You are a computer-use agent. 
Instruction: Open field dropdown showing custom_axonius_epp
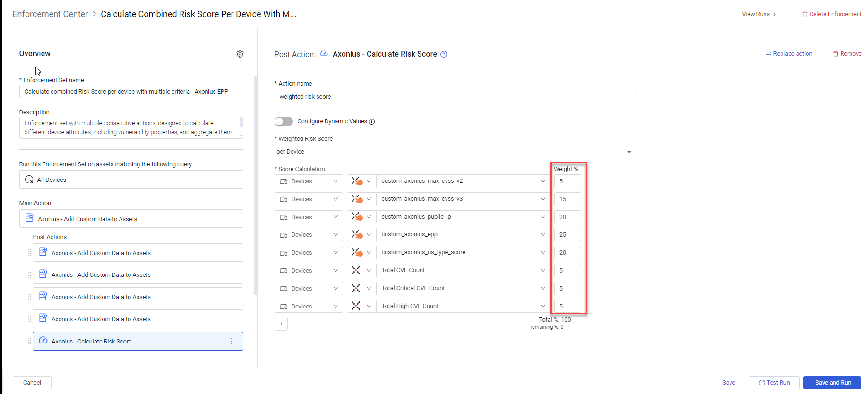464,234
